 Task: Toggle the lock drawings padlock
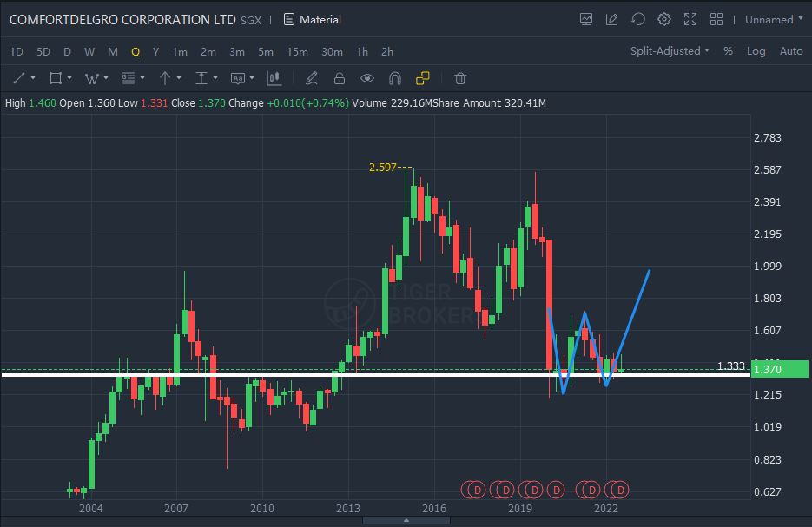tap(340, 78)
